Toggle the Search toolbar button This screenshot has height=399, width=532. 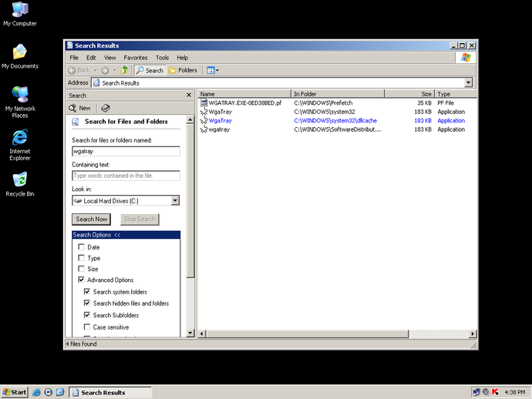(x=150, y=70)
